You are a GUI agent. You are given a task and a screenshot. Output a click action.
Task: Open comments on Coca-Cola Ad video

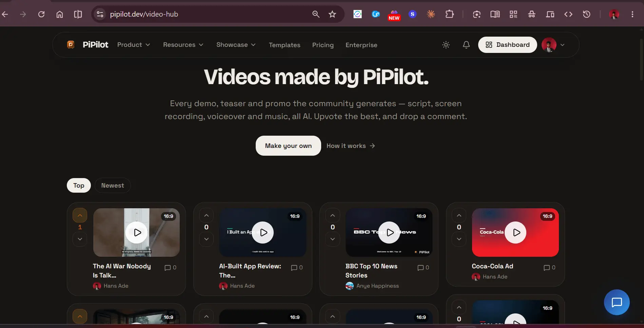(x=549, y=268)
